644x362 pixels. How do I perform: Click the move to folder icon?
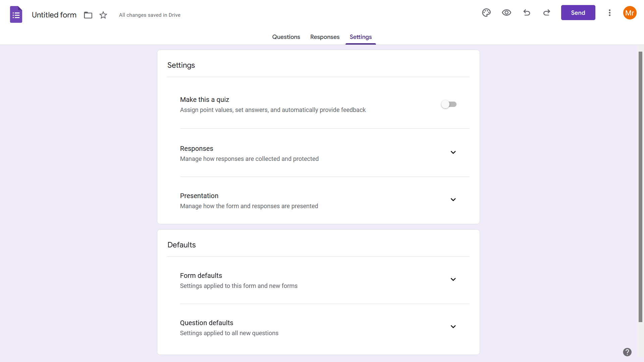coord(88,15)
